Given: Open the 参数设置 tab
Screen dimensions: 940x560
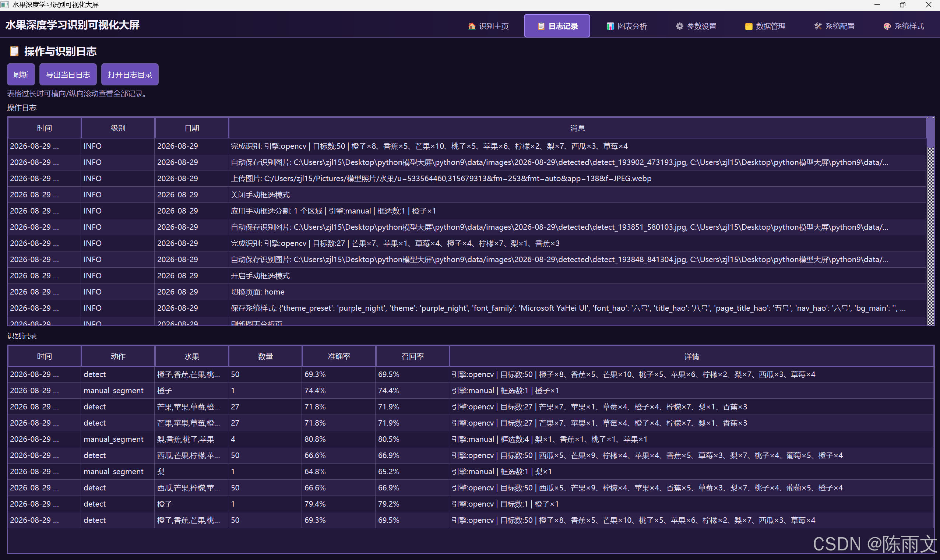Looking at the screenshot, I should coord(696,26).
